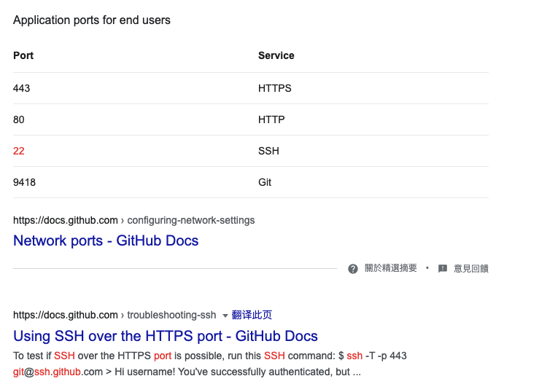Click the port 443 cell
Viewport: 558px width, 392px height.
21,88
